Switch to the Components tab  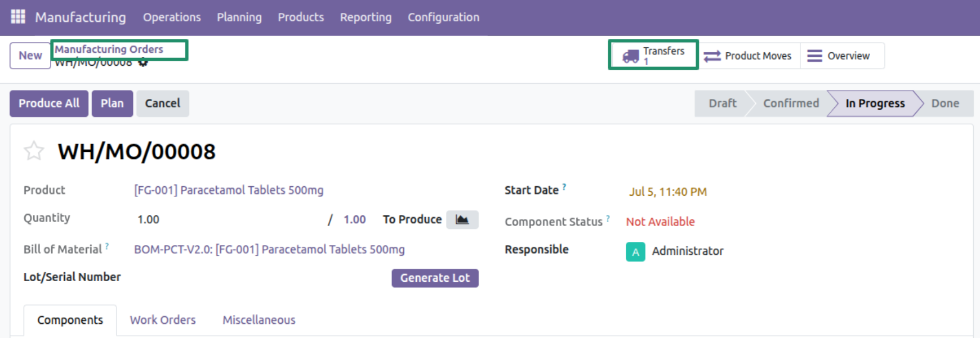70,320
